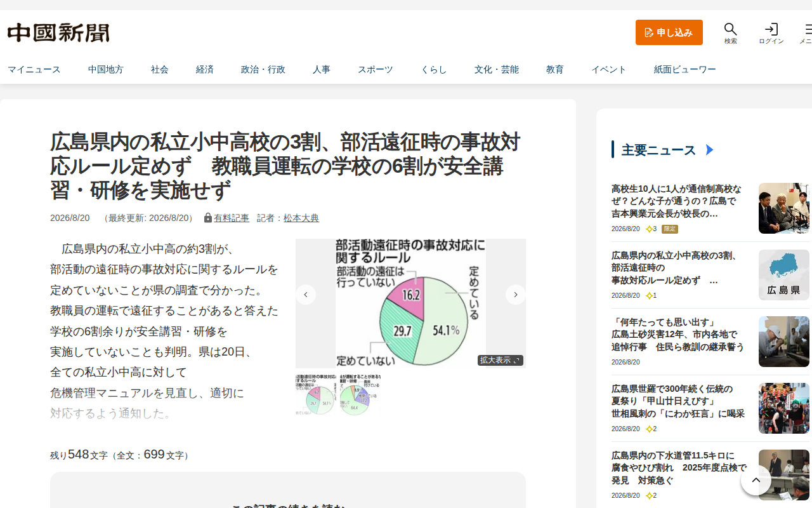
Task: Click the 中國新聞 logo
Action: [58, 32]
